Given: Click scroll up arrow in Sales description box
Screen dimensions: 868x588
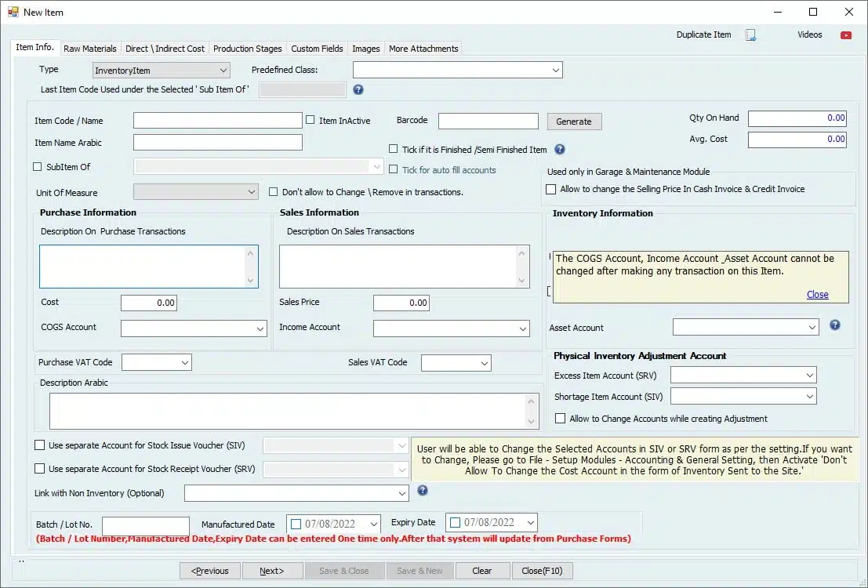Looking at the screenshot, I should 521,253.
